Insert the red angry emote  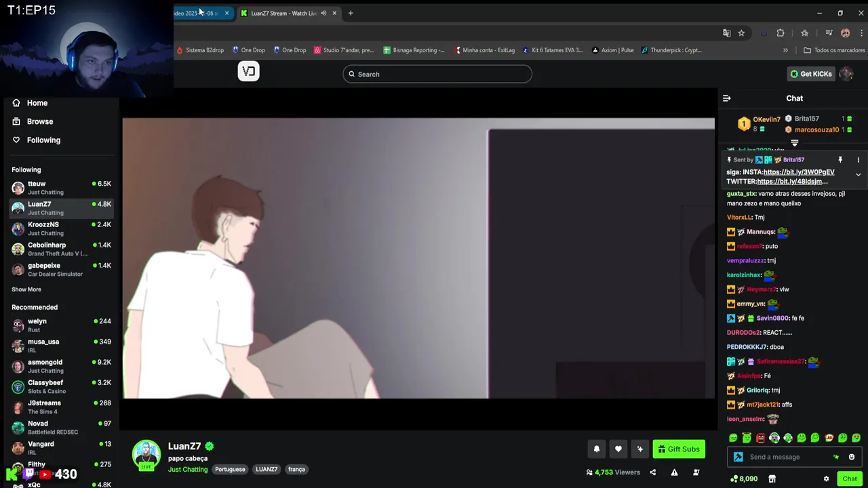point(760,438)
